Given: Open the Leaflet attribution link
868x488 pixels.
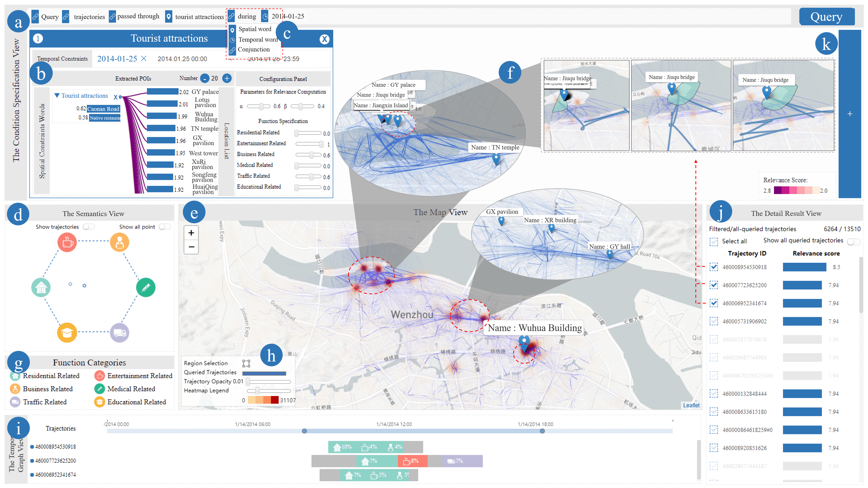Looking at the screenshot, I should [x=691, y=405].
